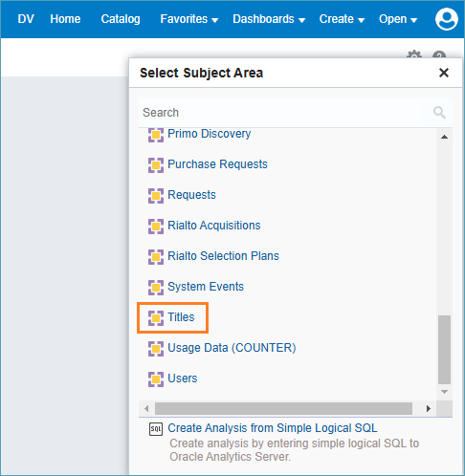Choose Rialto Acquisitions subject area
This screenshot has width=465, height=476.
[214, 226]
